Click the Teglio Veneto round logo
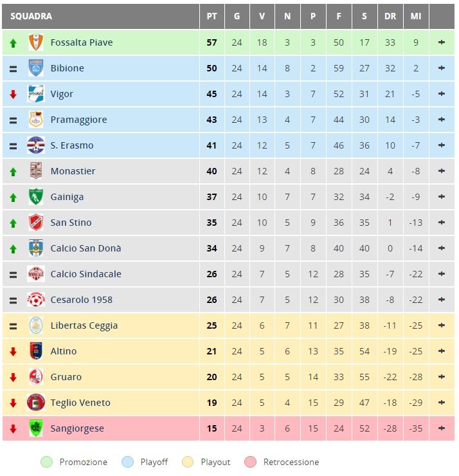 click(36, 403)
